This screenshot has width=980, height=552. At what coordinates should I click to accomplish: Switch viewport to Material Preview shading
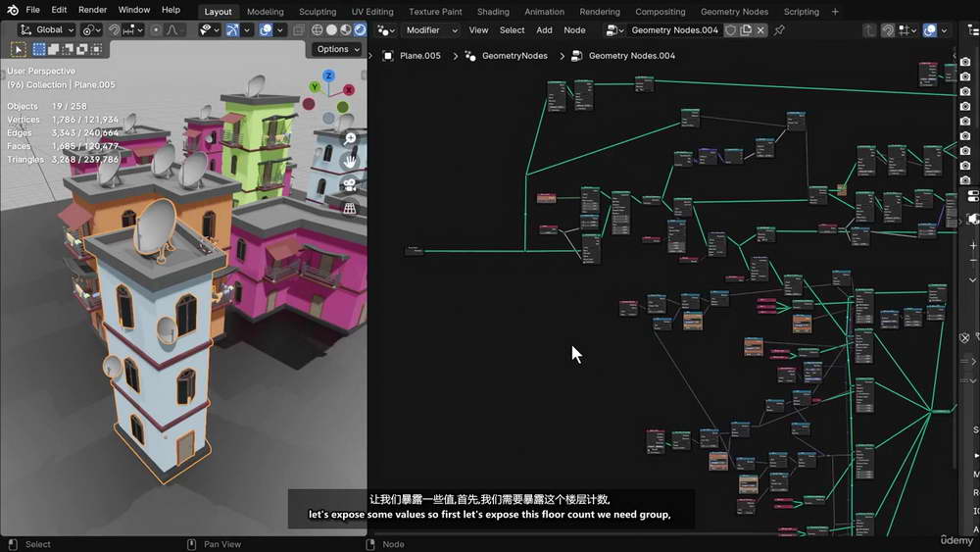coord(346,30)
